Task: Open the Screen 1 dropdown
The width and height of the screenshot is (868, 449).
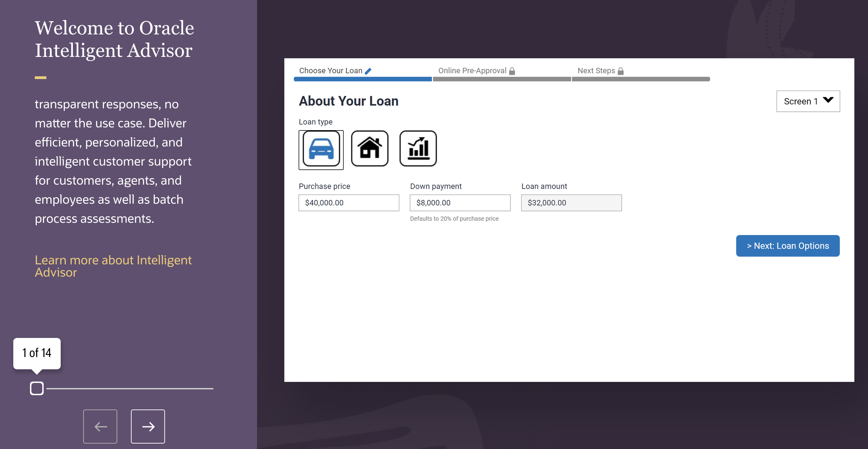Action: click(808, 101)
